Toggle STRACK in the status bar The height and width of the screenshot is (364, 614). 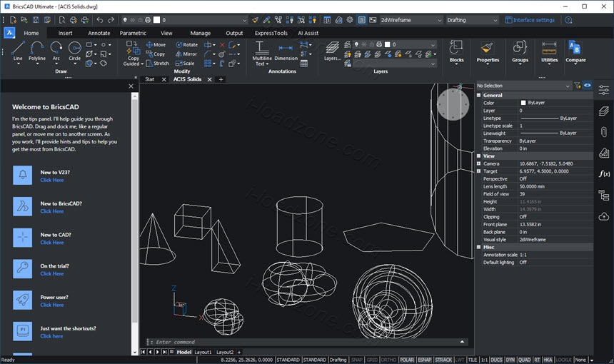[443, 360]
